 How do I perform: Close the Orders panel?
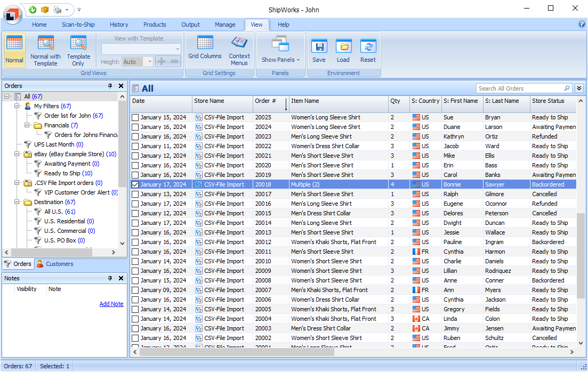(x=121, y=86)
